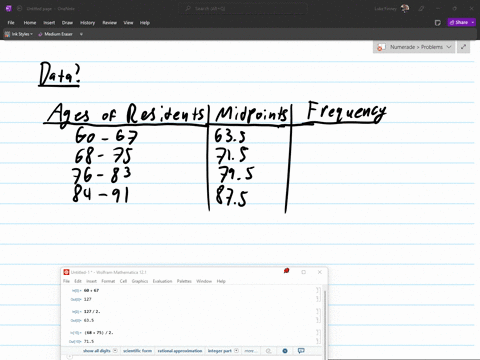
Task: Click the cell bracket of '60 + 67' input
Action: 318,290
